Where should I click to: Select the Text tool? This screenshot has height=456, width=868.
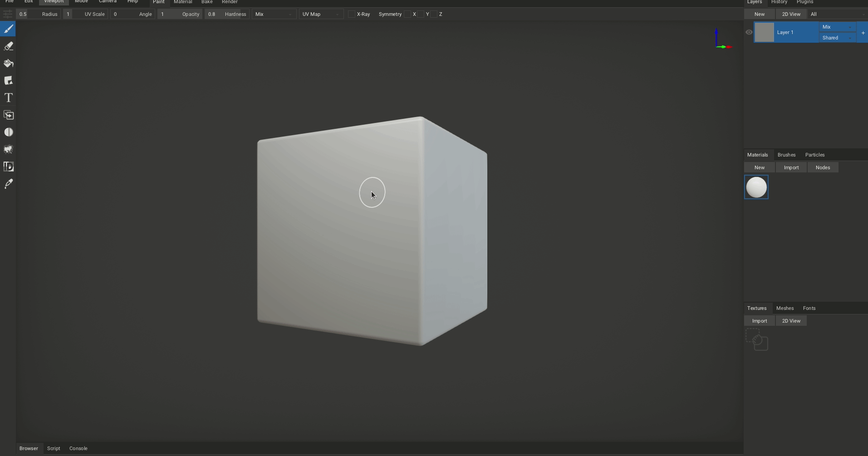(8, 98)
